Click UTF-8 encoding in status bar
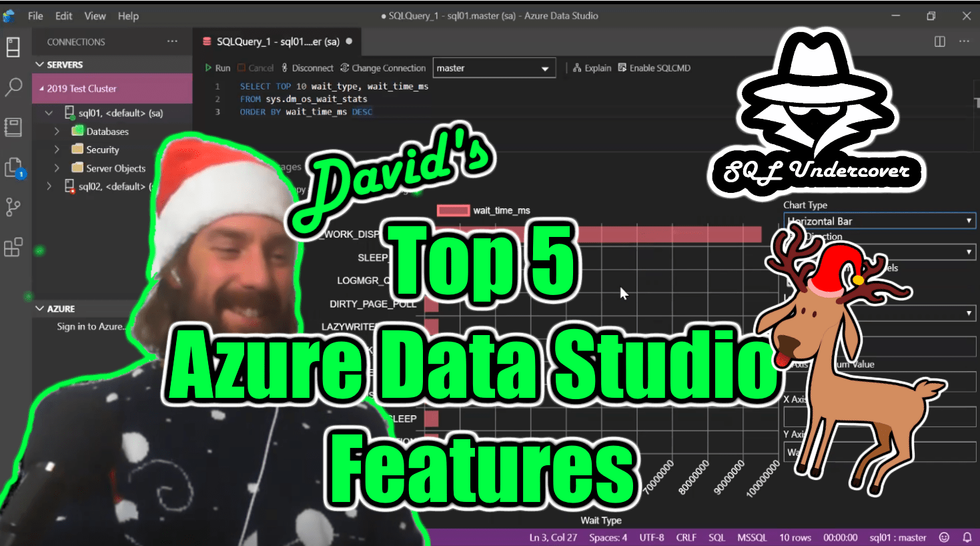This screenshot has width=980, height=546. coord(652,537)
